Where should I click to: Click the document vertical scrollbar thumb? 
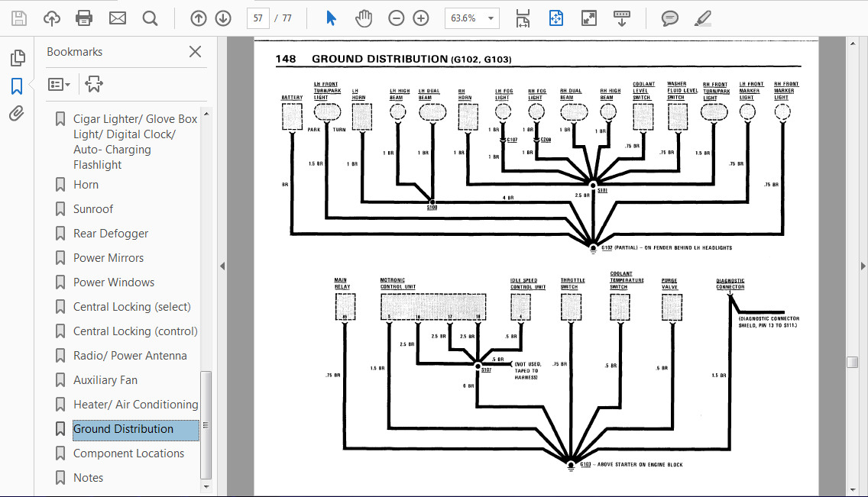[x=853, y=363]
